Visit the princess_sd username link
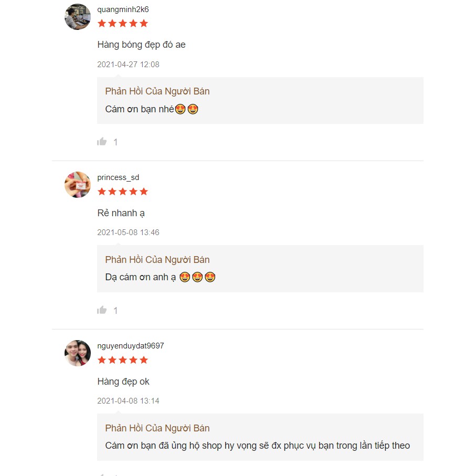This screenshot has width=476, height=476. 118,177
